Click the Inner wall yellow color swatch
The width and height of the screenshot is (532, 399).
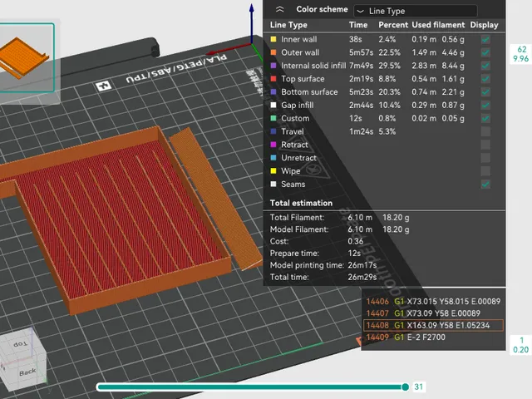(273, 39)
